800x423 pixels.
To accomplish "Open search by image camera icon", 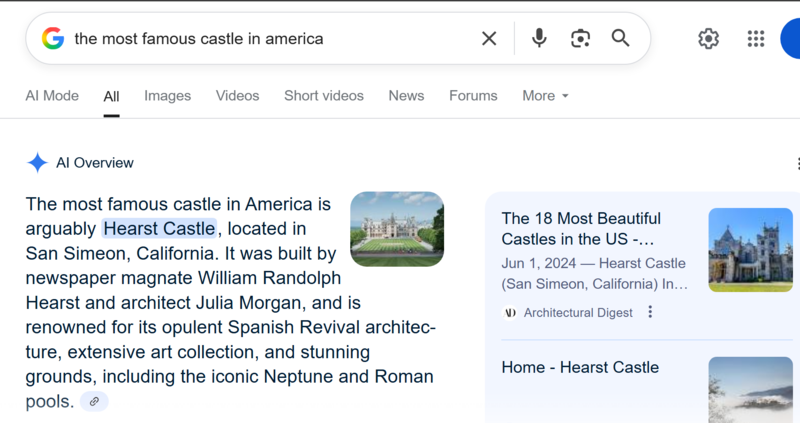I will click(x=580, y=38).
